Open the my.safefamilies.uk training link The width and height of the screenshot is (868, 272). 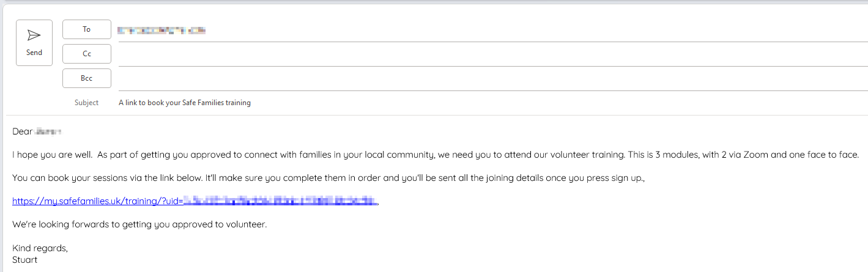click(x=97, y=200)
